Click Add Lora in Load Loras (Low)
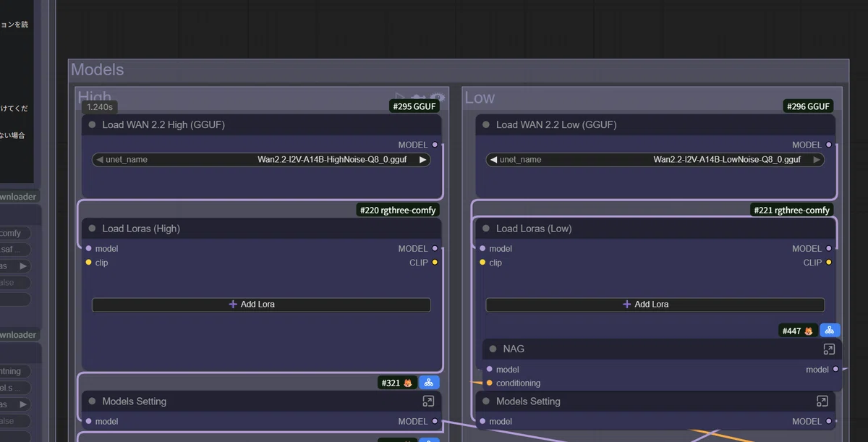 (655, 305)
